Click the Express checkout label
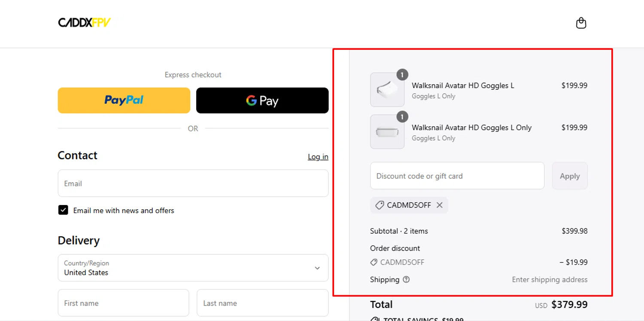 tap(193, 75)
